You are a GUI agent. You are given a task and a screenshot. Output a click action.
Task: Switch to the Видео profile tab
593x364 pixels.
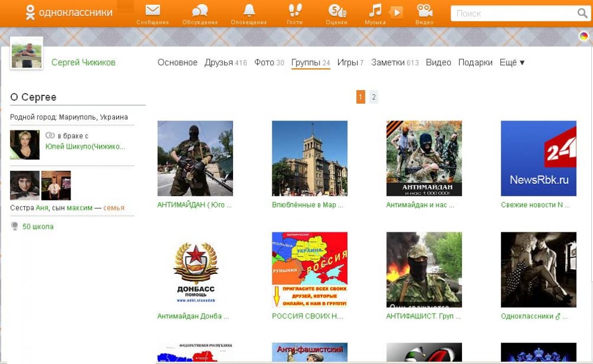click(x=438, y=62)
